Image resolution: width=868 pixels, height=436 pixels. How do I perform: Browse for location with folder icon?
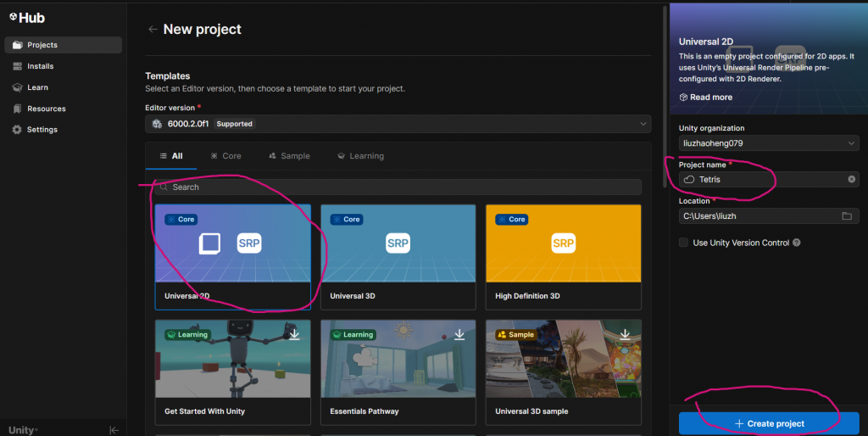click(x=847, y=216)
